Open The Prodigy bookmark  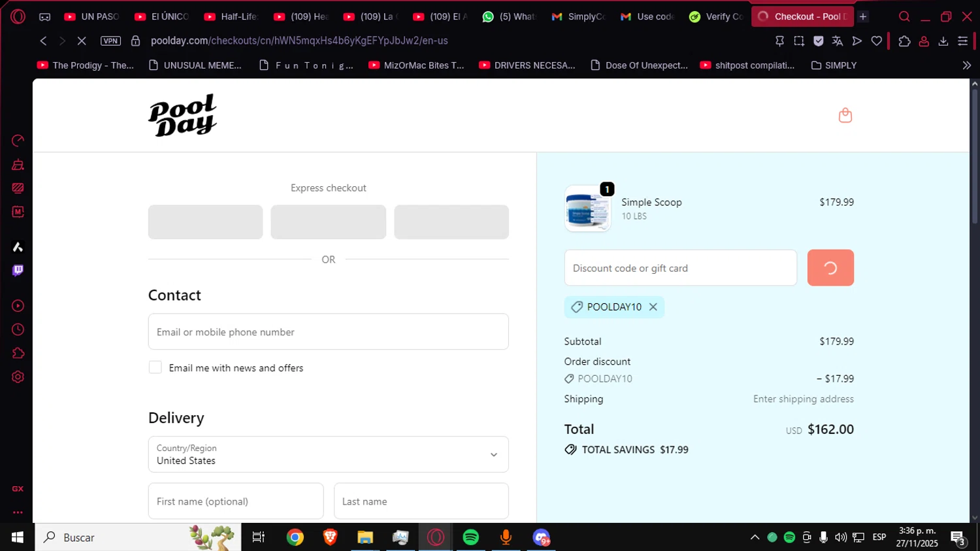tap(86, 65)
